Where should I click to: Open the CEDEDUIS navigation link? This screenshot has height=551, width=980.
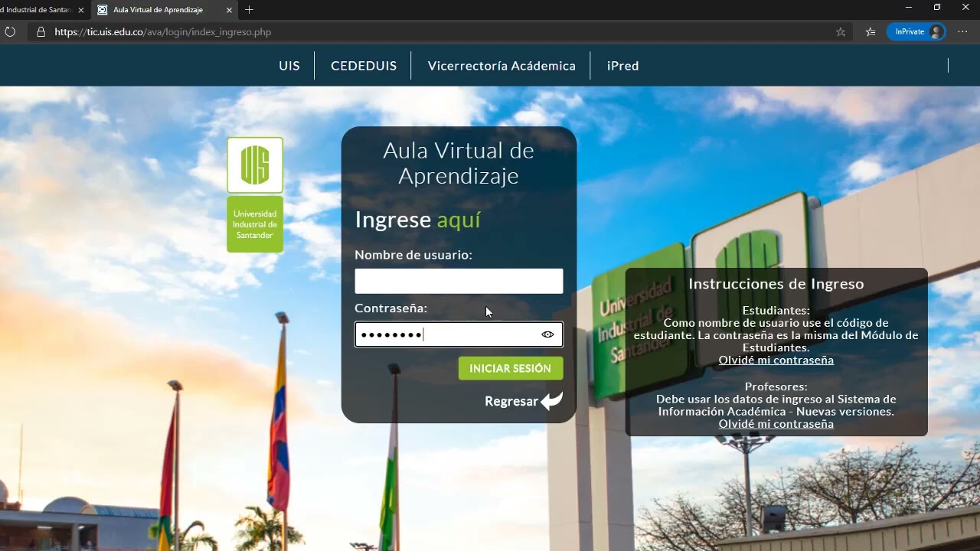click(x=364, y=66)
